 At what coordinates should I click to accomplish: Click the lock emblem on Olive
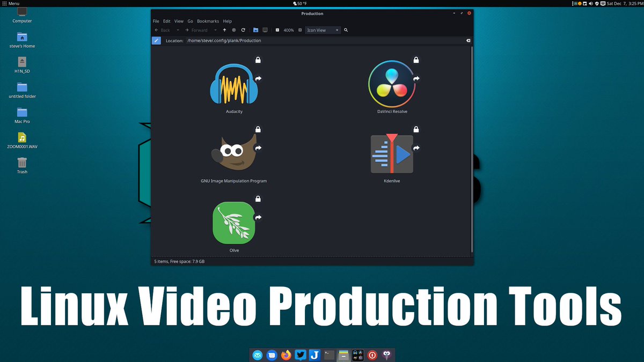pos(258,199)
